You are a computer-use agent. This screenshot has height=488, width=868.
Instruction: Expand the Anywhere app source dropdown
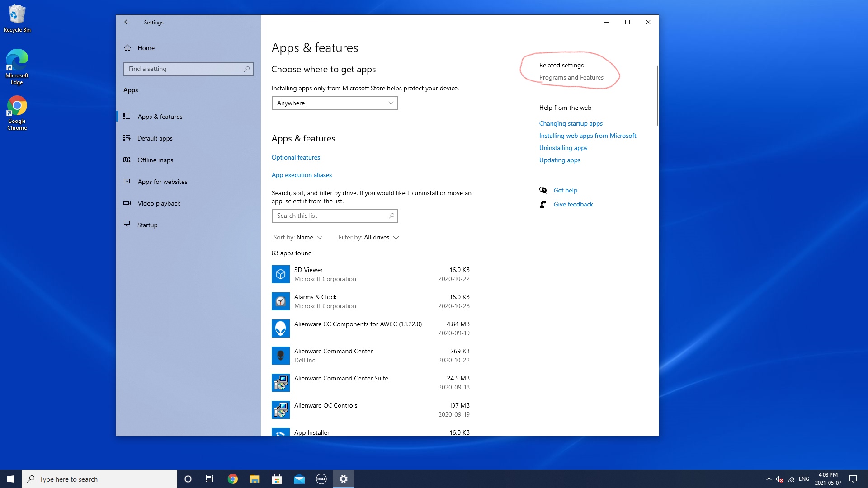coord(335,103)
